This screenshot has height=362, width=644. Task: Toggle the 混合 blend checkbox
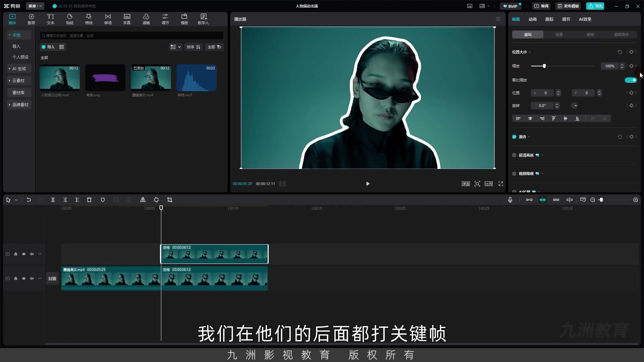click(514, 137)
